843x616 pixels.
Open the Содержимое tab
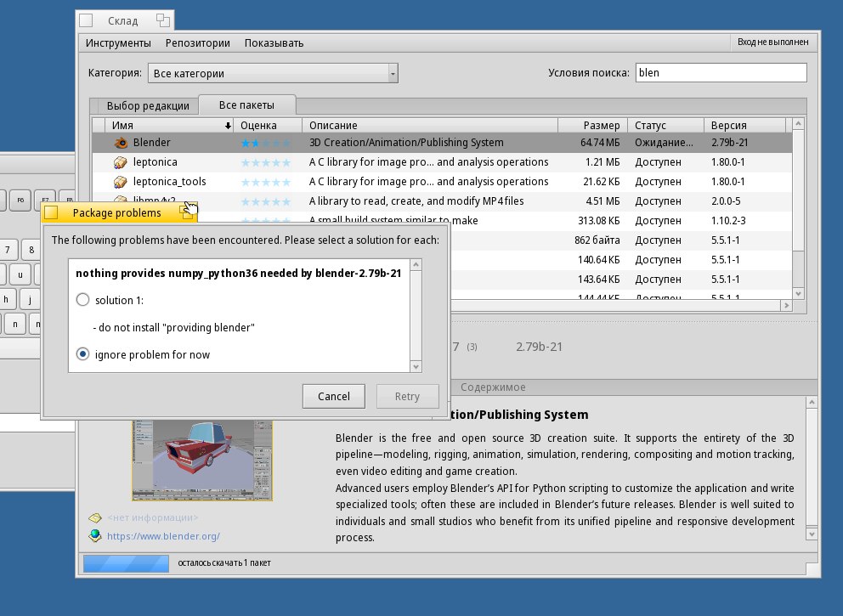[493, 387]
